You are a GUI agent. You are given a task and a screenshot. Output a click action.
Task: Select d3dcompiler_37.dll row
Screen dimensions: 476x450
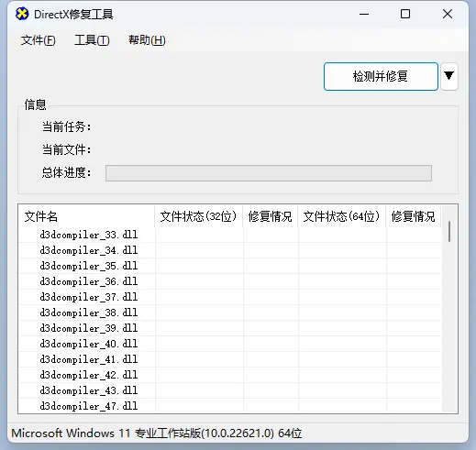click(229, 297)
